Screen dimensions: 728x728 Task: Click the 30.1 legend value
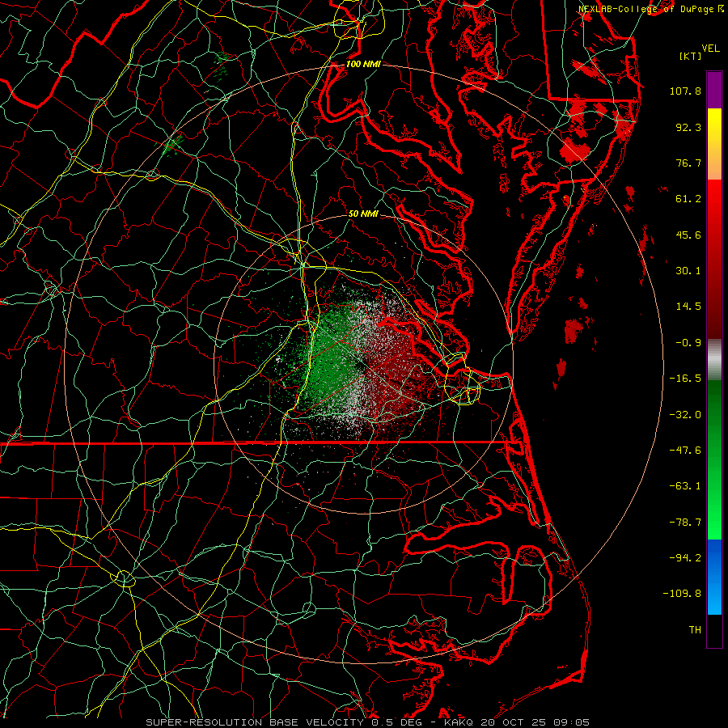[688, 271]
